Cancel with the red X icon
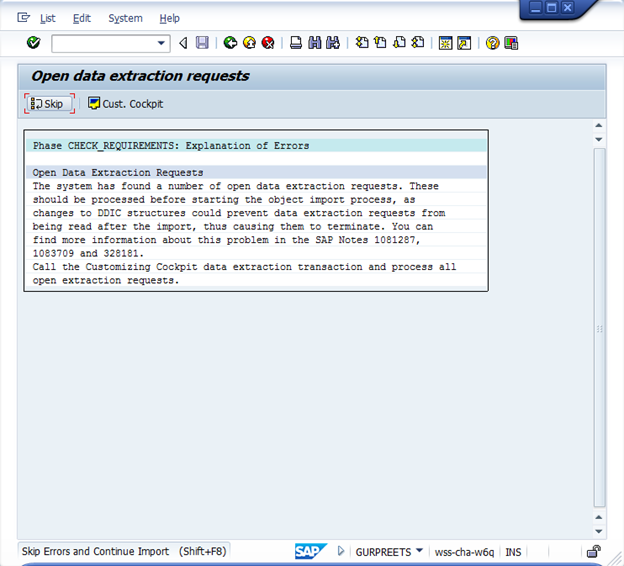 pyautogui.click(x=268, y=43)
